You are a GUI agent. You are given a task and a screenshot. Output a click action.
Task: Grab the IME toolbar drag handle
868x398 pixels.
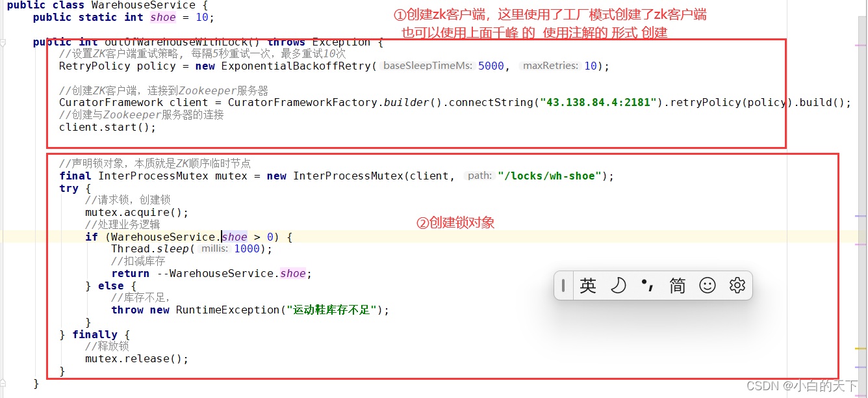(563, 285)
